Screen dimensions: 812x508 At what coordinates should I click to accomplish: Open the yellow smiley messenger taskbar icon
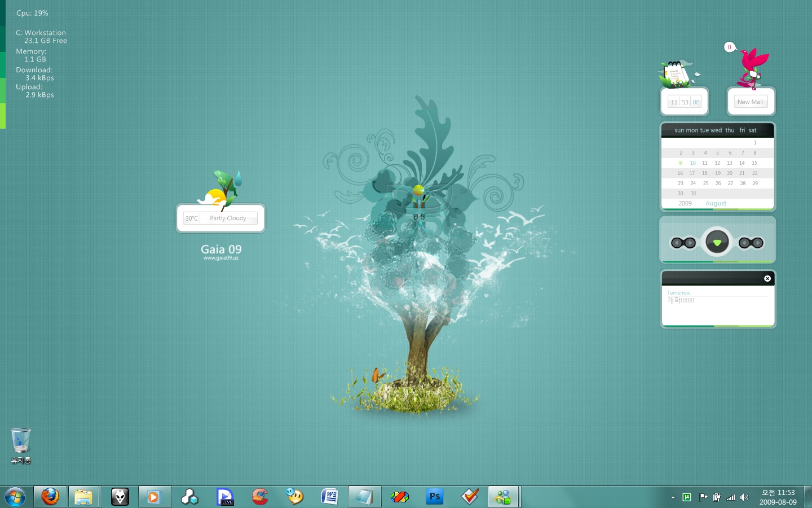pyautogui.click(x=294, y=497)
